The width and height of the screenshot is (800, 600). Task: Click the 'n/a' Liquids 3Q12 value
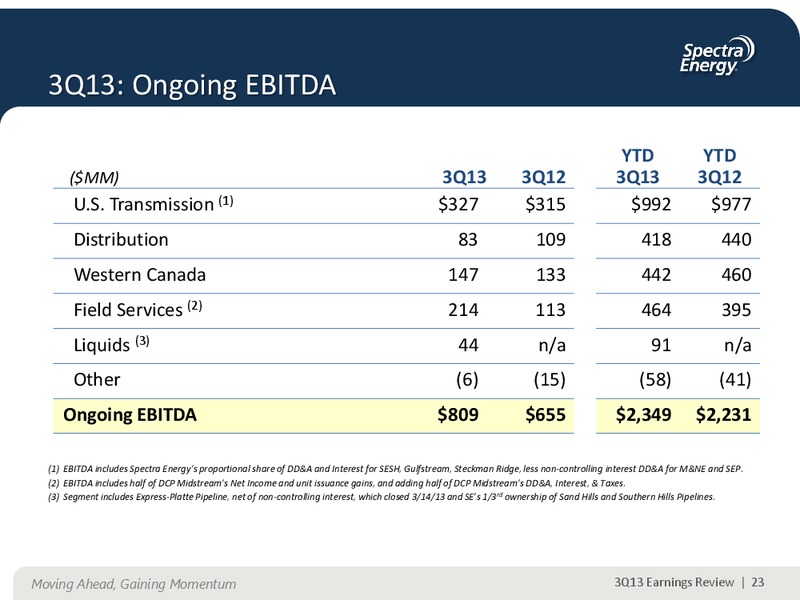click(x=552, y=345)
